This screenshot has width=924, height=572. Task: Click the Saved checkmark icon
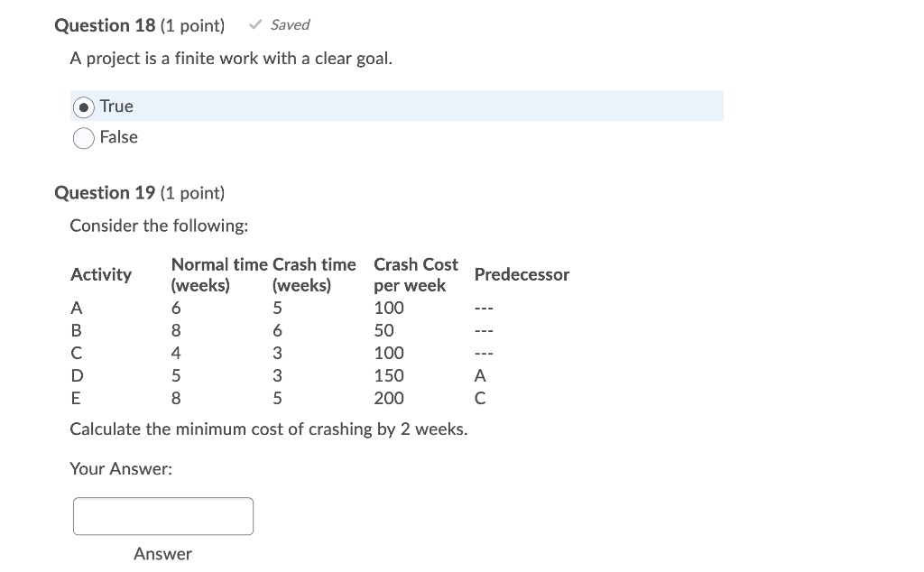[x=255, y=24]
